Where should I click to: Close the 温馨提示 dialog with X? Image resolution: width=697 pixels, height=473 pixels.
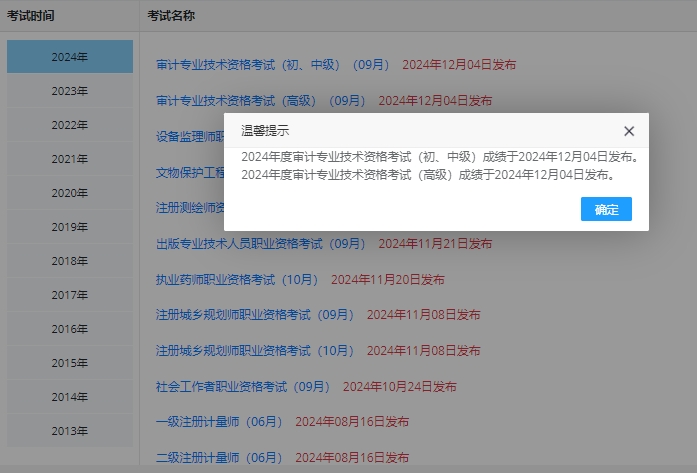point(629,131)
